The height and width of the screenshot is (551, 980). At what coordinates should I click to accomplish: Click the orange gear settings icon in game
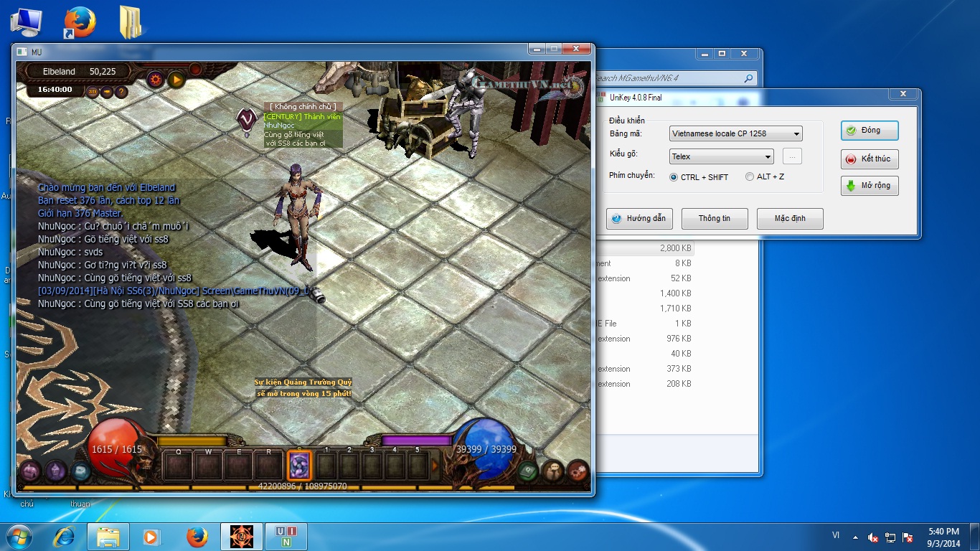tap(155, 79)
